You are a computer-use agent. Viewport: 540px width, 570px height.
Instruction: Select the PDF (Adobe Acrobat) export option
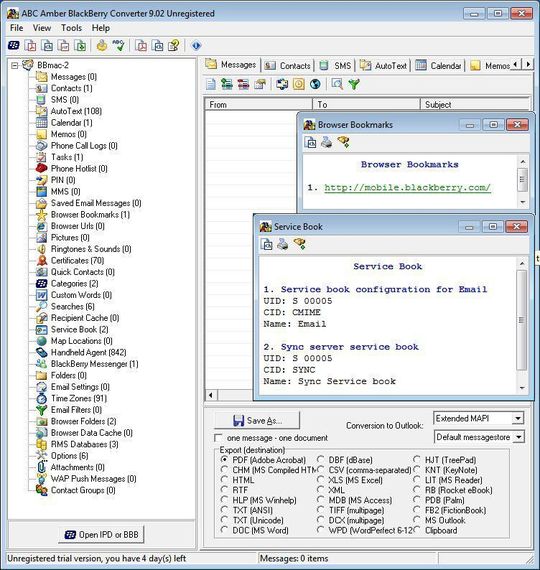click(x=224, y=459)
